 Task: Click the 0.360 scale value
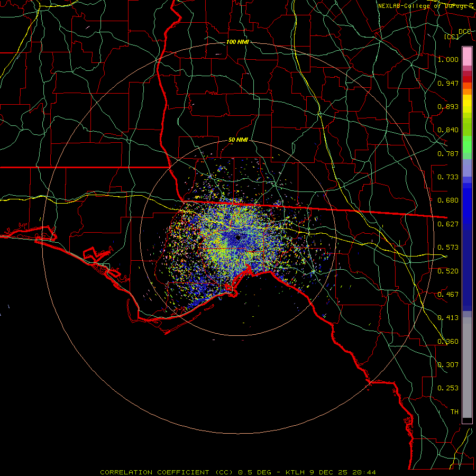pos(448,342)
